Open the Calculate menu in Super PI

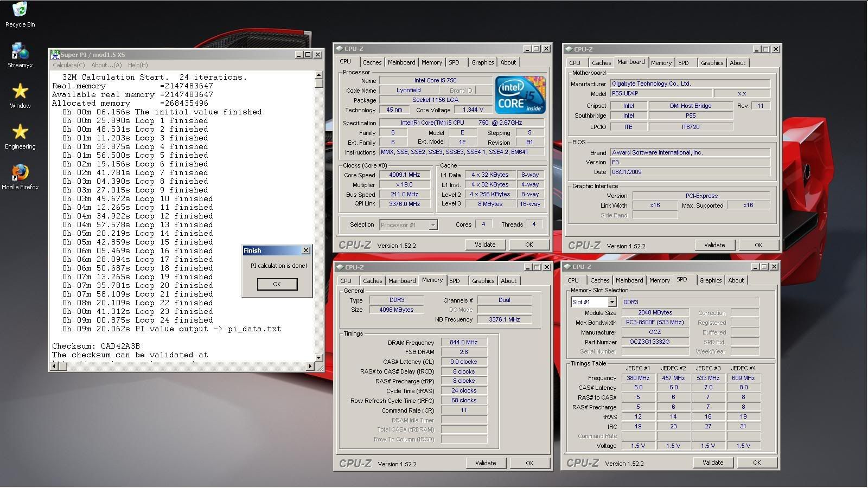68,65
